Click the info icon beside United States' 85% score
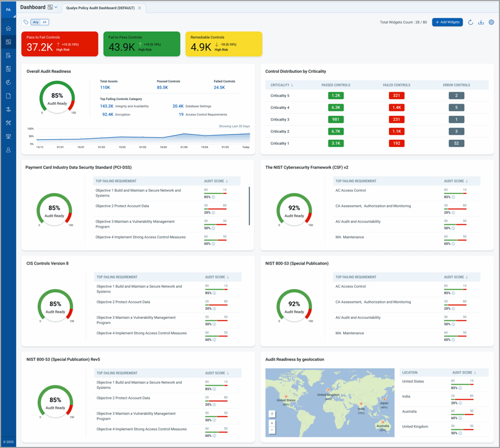The image size is (500, 448). click(460, 388)
